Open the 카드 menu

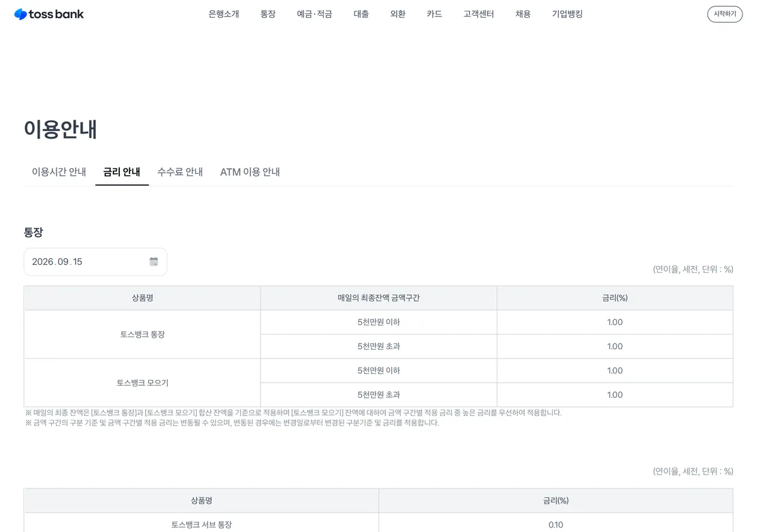click(x=435, y=14)
